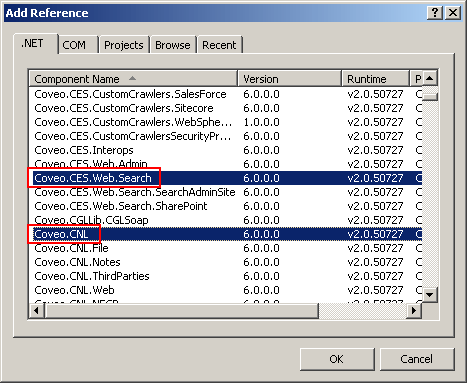Sort by the Version column header
This screenshot has width=467, height=383.
click(x=290, y=79)
